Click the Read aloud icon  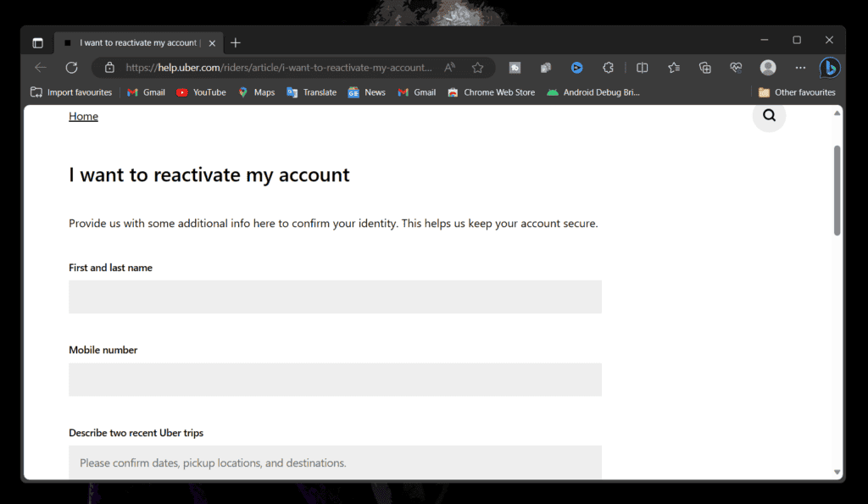coord(449,67)
